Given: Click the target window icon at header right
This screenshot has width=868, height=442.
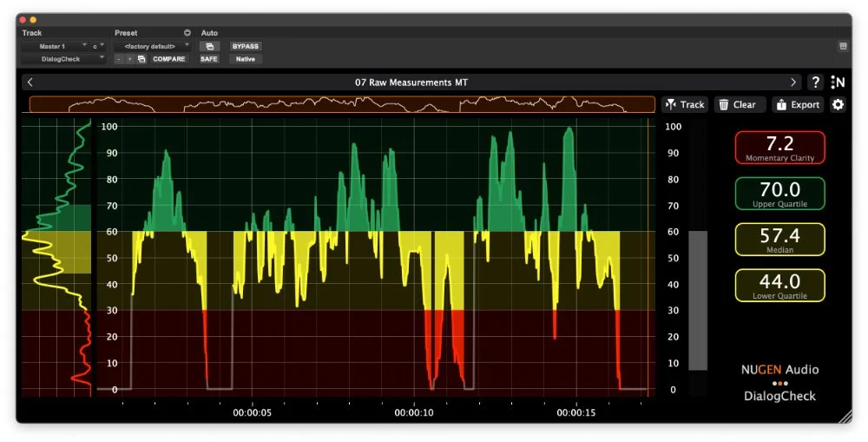Looking at the screenshot, I should point(843,47).
